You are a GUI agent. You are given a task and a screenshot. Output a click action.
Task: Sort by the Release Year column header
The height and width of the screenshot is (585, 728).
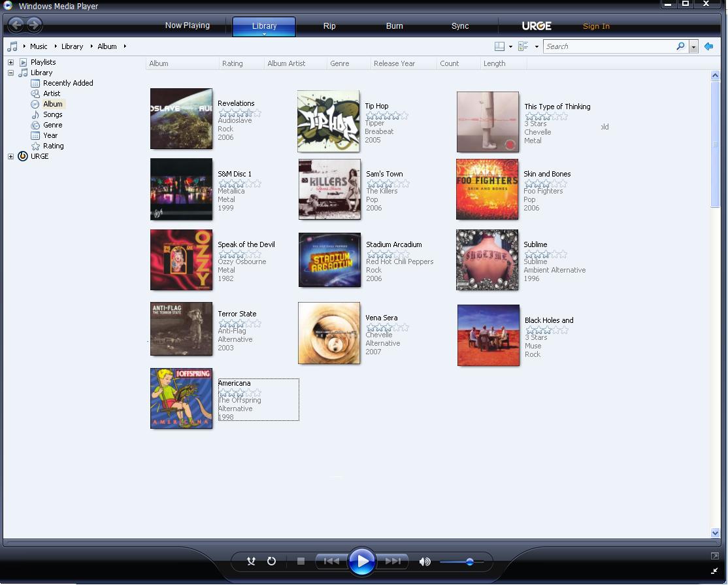click(403, 63)
